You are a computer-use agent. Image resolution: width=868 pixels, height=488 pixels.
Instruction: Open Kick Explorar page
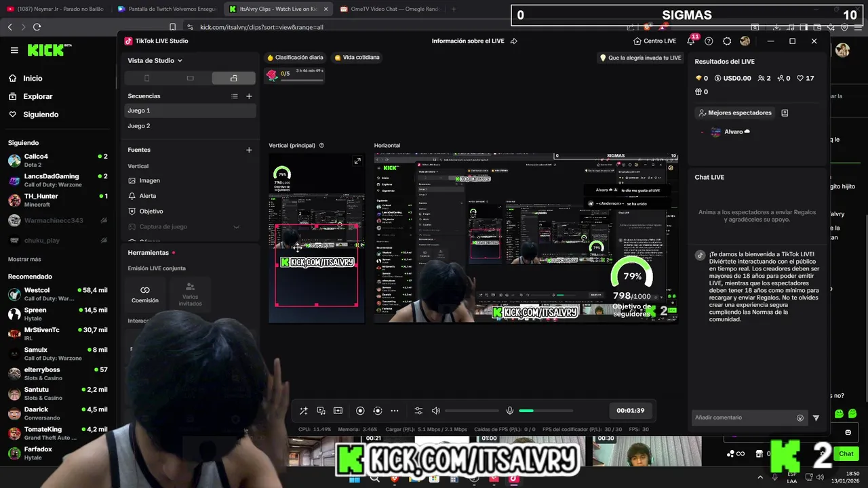pyautogui.click(x=31, y=96)
